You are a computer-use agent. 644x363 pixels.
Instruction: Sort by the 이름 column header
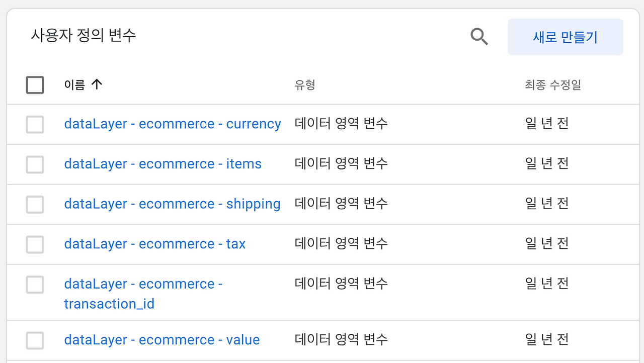74,85
